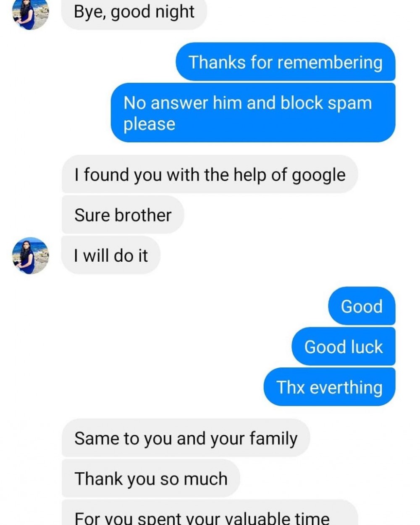Image resolution: width=420 pixels, height=525 pixels.
Task: Select the "Bye, good night" message bubble
Action: pyautogui.click(x=134, y=13)
